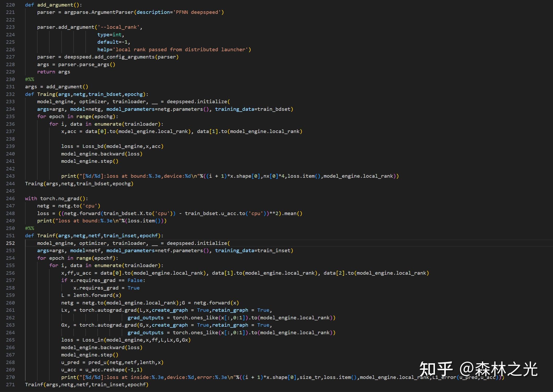Click the 'return args' statement
The image size is (553, 392).
point(54,72)
